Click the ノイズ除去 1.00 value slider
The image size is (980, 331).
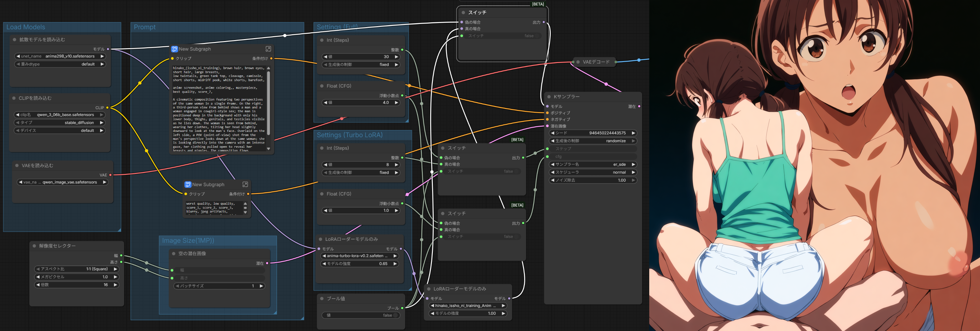point(593,181)
